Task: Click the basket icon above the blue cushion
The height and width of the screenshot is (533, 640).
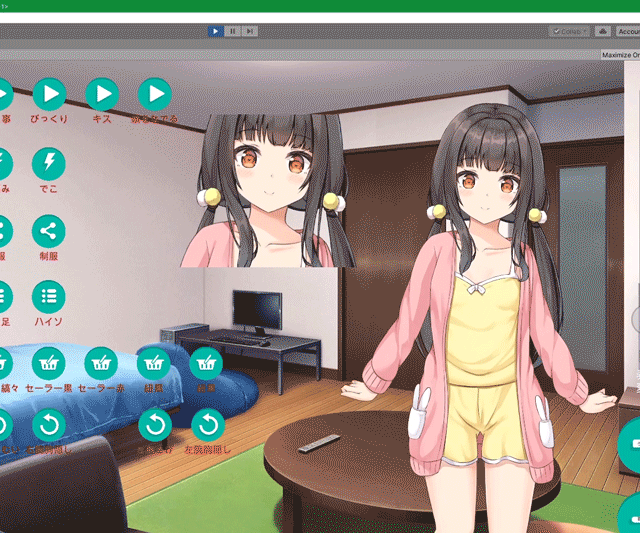Action: point(206,364)
